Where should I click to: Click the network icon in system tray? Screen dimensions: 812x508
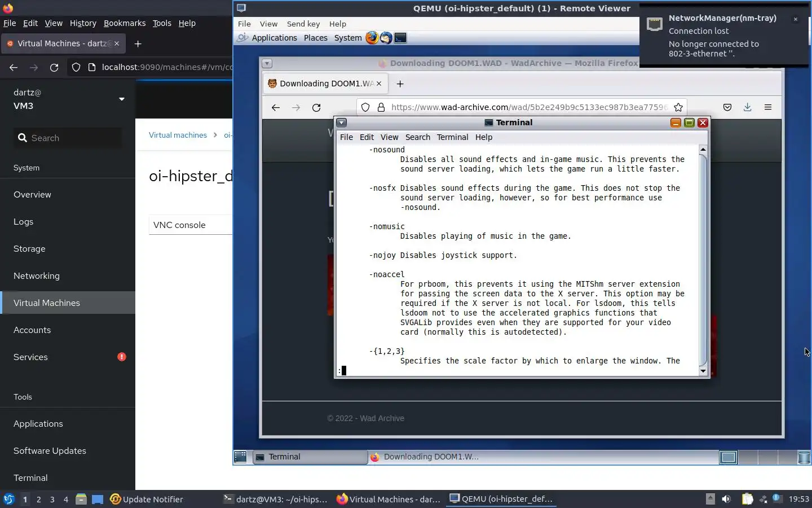tap(764, 499)
